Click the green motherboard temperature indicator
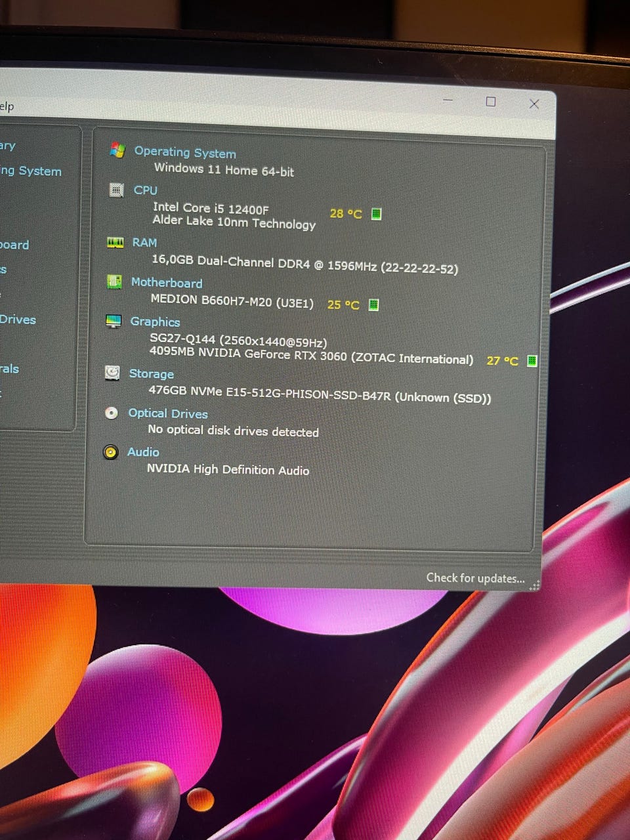This screenshot has width=630, height=840. tap(373, 304)
